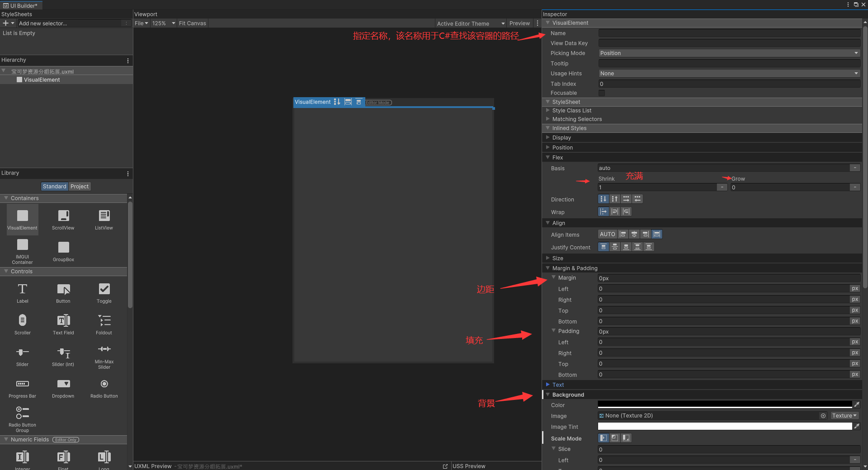Set flex Direction to row
The height and width of the screenshot is (470, 868).
[x=626, y=199]
